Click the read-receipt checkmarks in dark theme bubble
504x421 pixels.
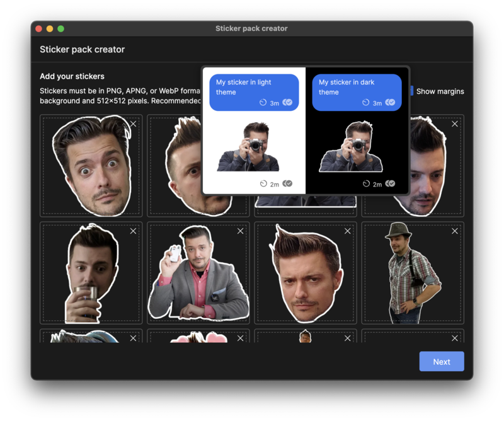click(389, 103)
